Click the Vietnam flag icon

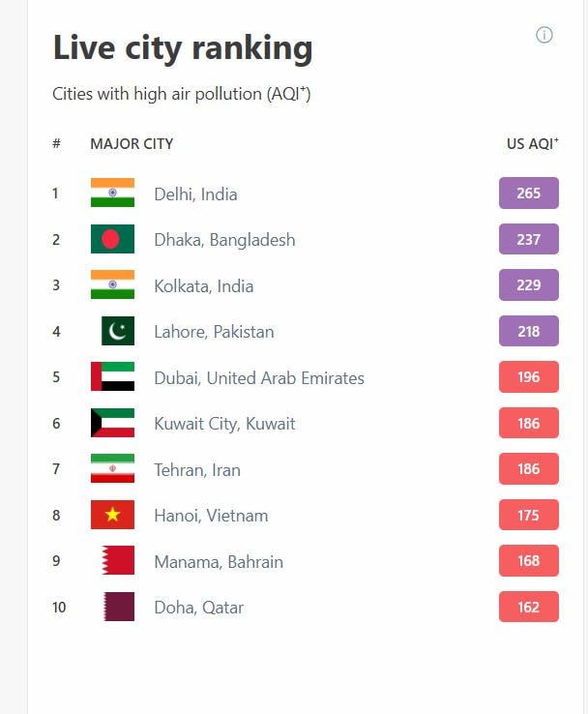(112, 516)
